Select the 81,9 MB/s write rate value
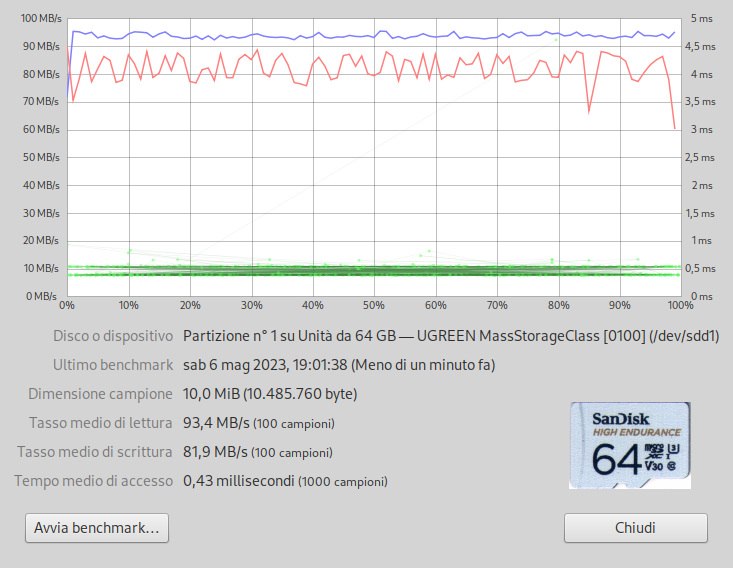Viewport: 733px width, 568px height. [x=215, y=452]
